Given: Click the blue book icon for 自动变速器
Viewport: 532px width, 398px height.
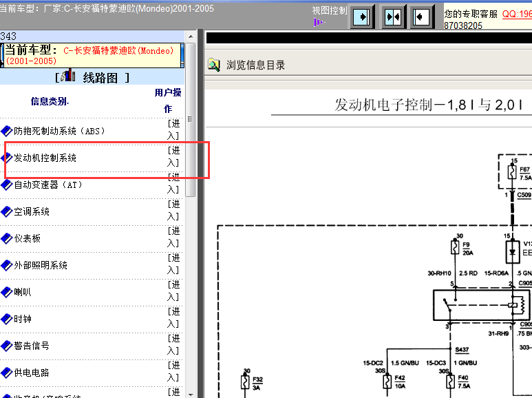Looking at the screenshot, I should 6,185.
